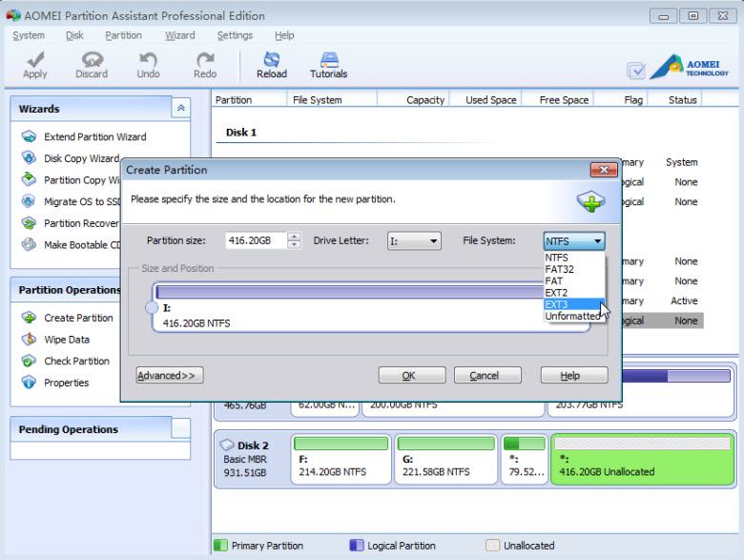744x560 pixels.
Task: Click the green plus partition icon in dialog
Action: point(590,201)
